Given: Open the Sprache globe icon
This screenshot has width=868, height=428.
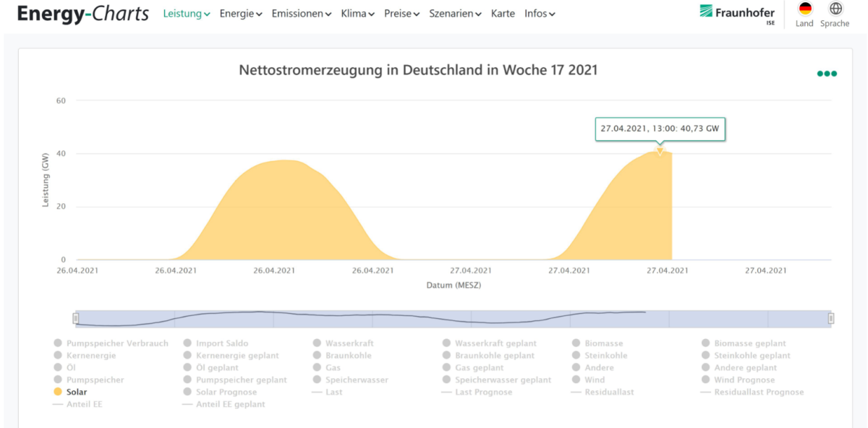Looking at the screenshot, I should (835, 9).
